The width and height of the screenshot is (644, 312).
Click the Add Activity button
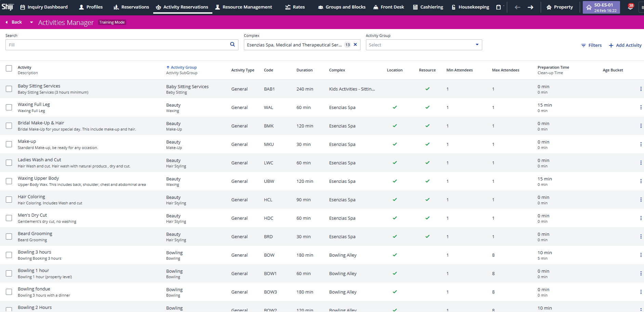tap(625, 45)
